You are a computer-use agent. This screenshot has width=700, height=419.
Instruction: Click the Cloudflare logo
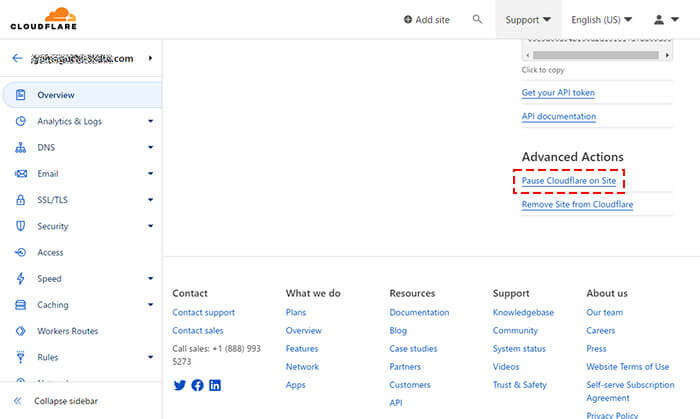(43, 19)
